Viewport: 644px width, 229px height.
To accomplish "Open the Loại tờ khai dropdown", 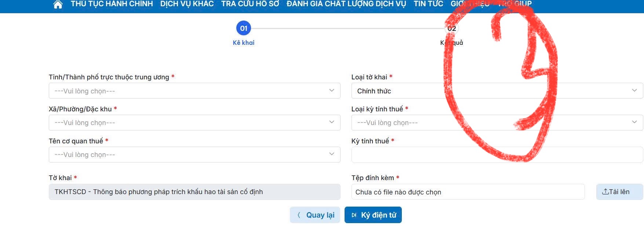I will click(497, 91).
